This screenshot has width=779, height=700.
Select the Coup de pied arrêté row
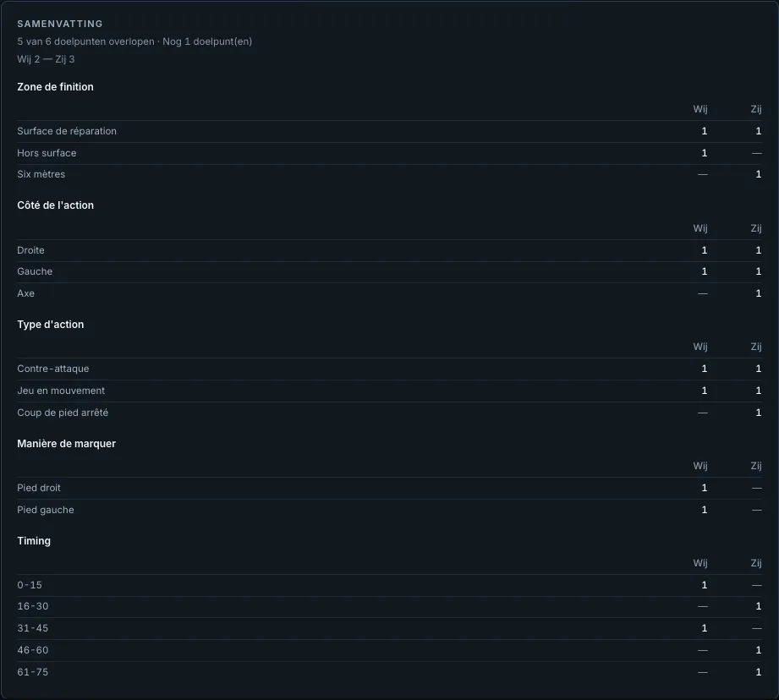click(x=389, y=413)
